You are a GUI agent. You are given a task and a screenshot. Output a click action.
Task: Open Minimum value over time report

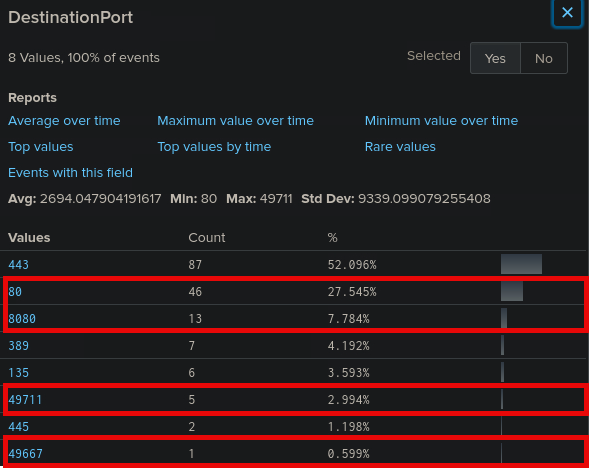(441, 121)
